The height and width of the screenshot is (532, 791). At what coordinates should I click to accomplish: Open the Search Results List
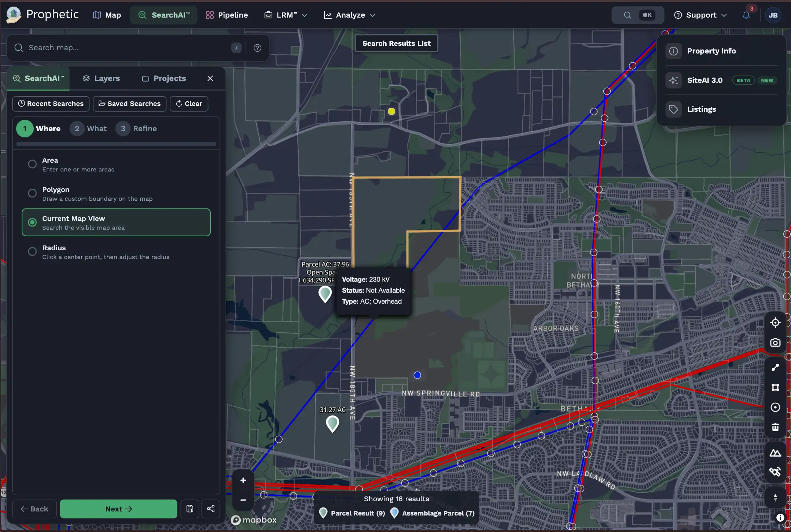(396, 43)
